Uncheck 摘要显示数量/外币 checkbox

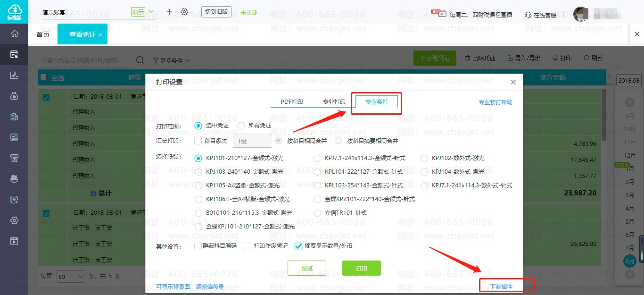point(298,246)
